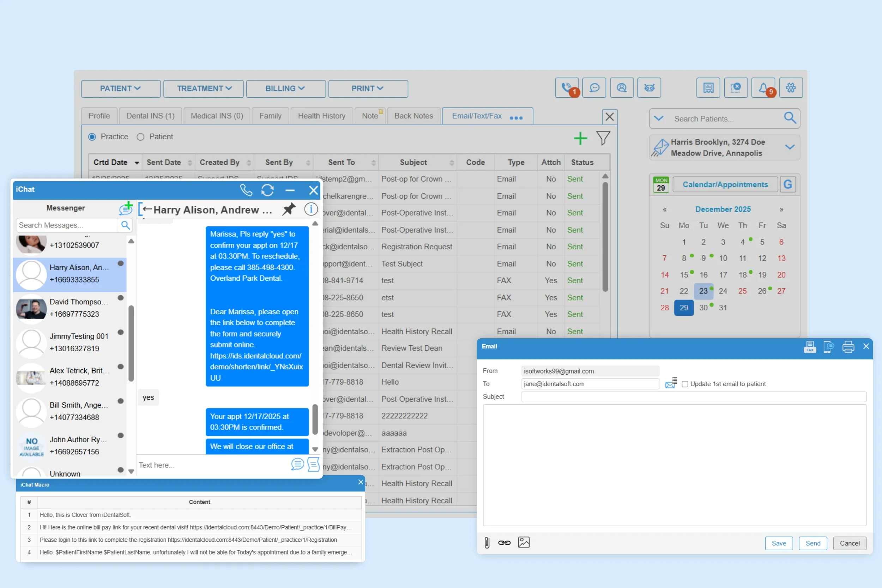Open the Back Notes tab
Viewport: 882px width, 588px height.
point(413,115)
